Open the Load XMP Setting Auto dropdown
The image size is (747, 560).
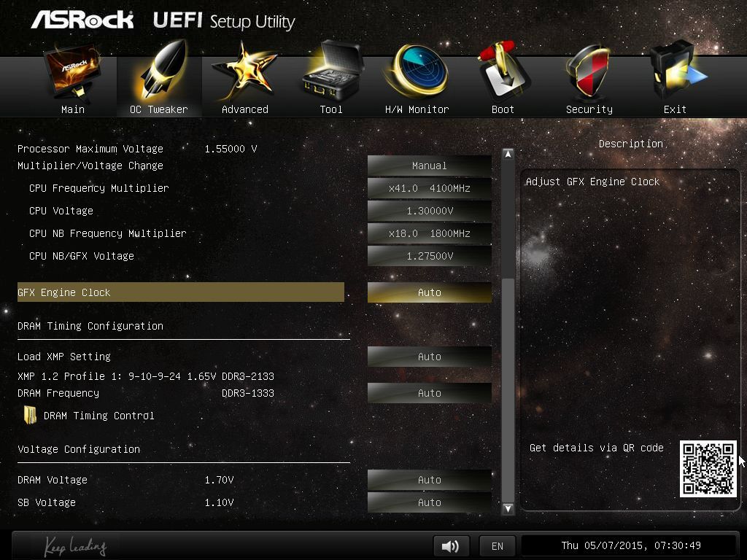tap(429, 356)
